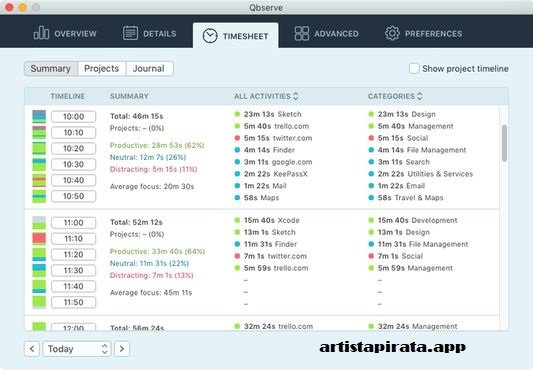Screen dimensions: 533x370
Task: Open the Preferences gear icon
Action: click(x=392, y=33)
